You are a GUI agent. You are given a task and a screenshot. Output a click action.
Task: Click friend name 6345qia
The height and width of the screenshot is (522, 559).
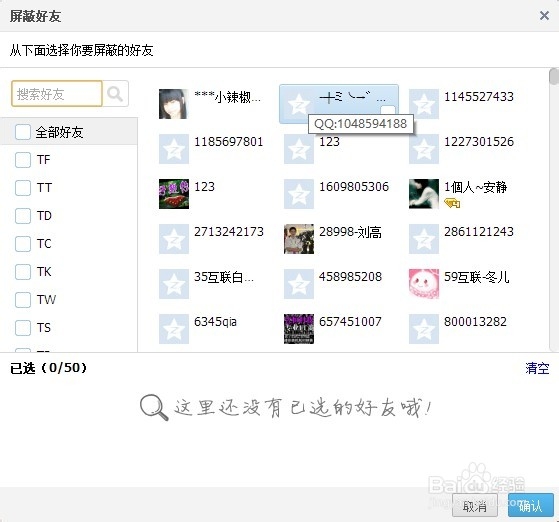point(215,322)
